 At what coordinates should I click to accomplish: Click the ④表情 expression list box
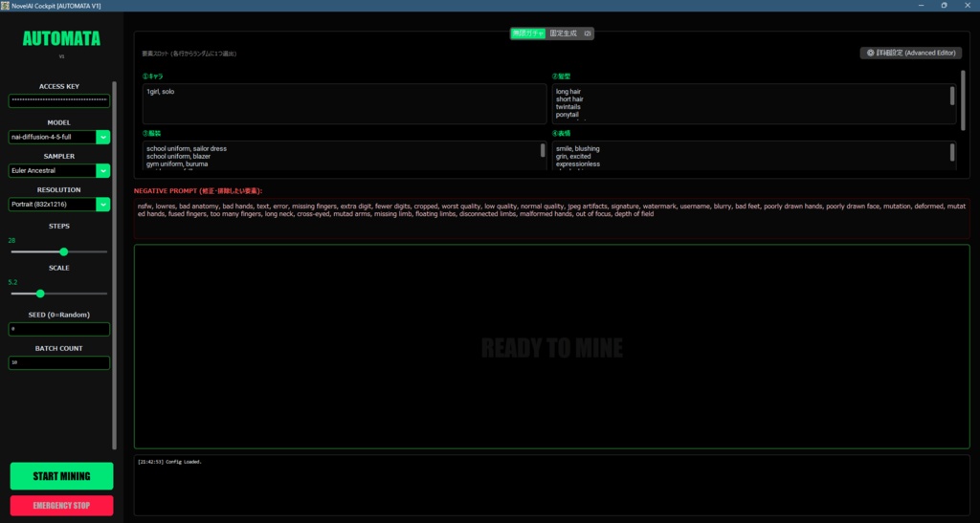pyautogui.click(x=754, y=156)
